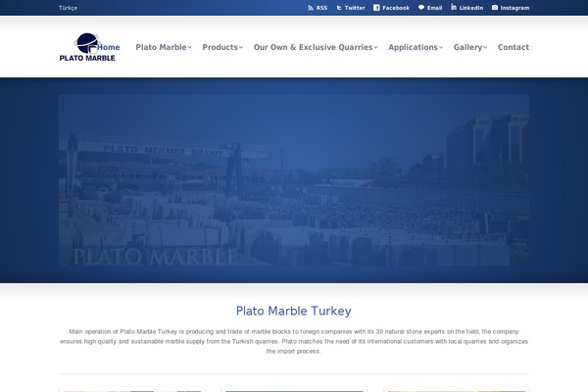Click the Plato Marble yard slider image
Screen dimensions: 588x392
pyautogui.click(x=294, y=180)
